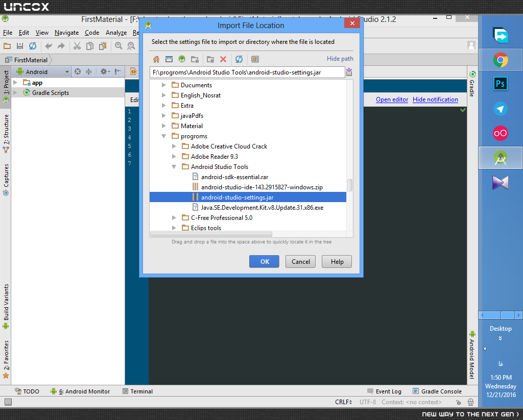This screenshot has height=420, width=523.
Task: Open Photoshop from the taskbar
Action: [501, 84]
